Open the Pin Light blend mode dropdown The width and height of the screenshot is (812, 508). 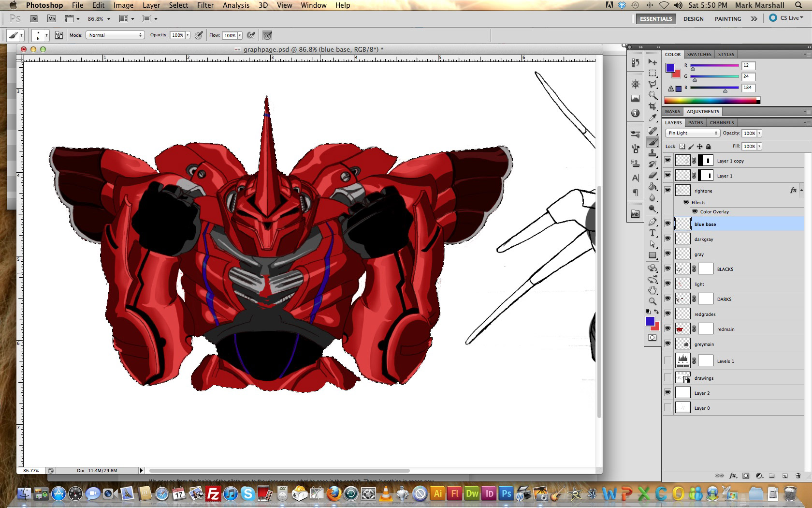[x=693, y=133]
